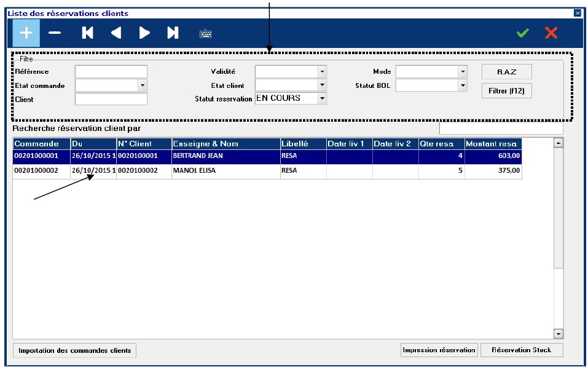Click the minus icon to delete record

pyautogui.click(x=55, y=33)
